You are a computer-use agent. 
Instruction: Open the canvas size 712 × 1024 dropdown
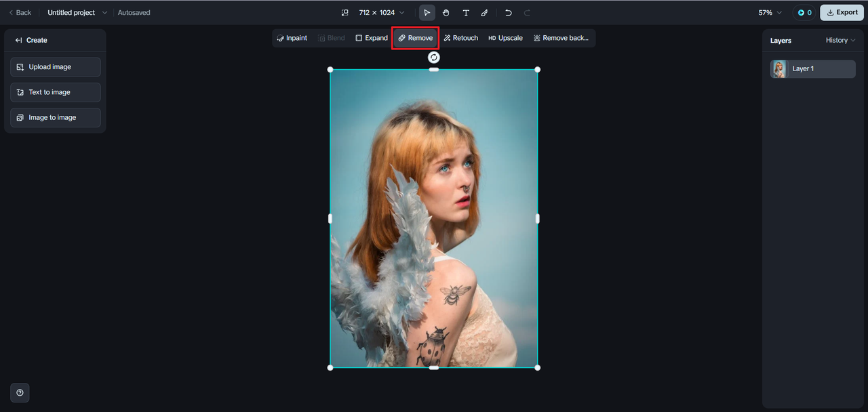(382, 13)
